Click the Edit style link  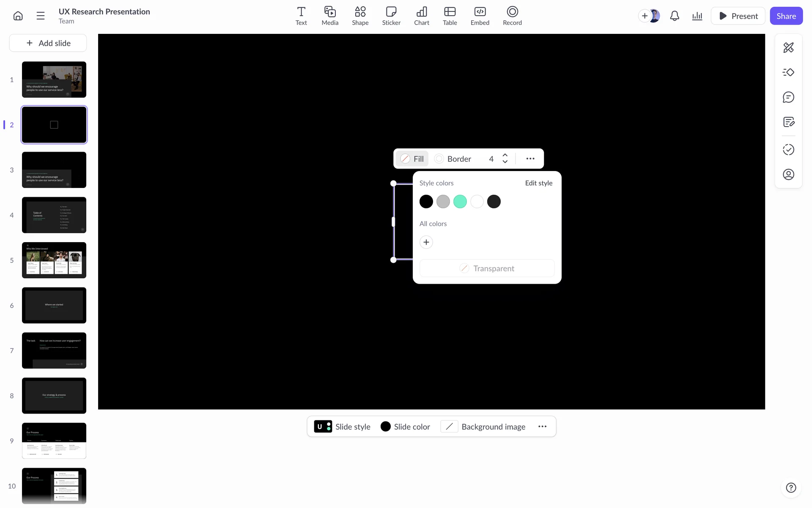point(538,183)
